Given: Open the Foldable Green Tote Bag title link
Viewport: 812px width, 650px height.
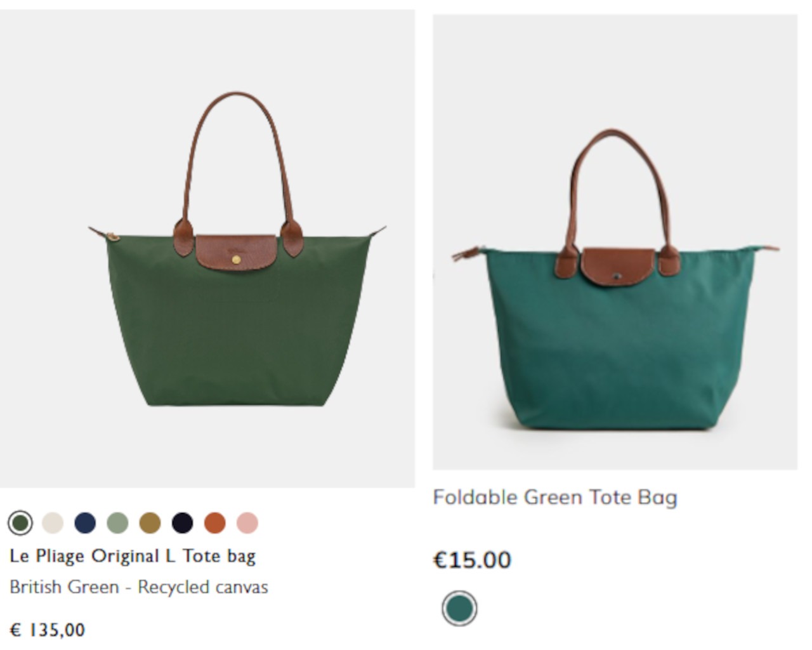Looking at the screenshot, I should [x=555, y=497].
